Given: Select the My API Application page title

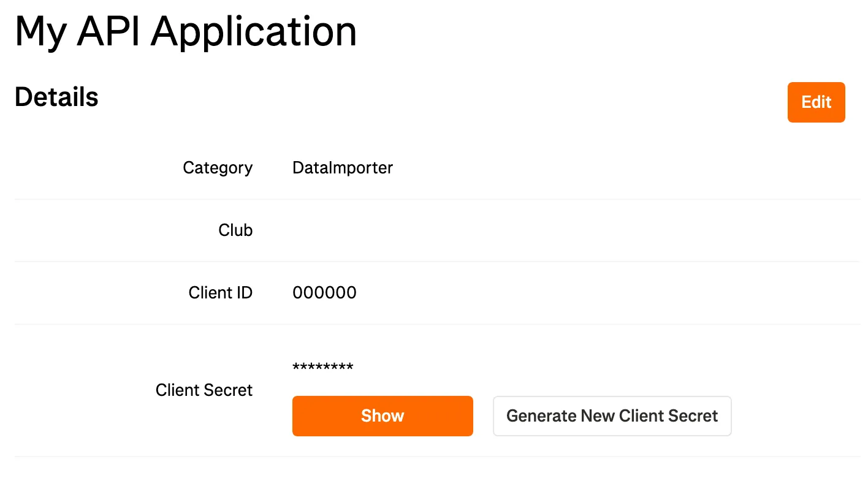Looking at the screenshot, I should pyautogui.click(x=186, y=32).
